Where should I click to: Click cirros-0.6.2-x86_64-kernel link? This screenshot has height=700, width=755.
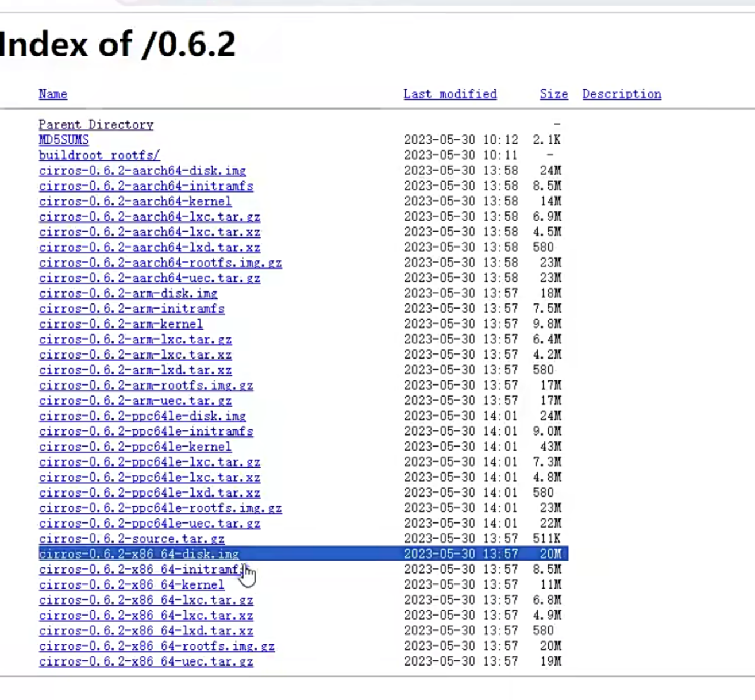(x=132, y=584)
